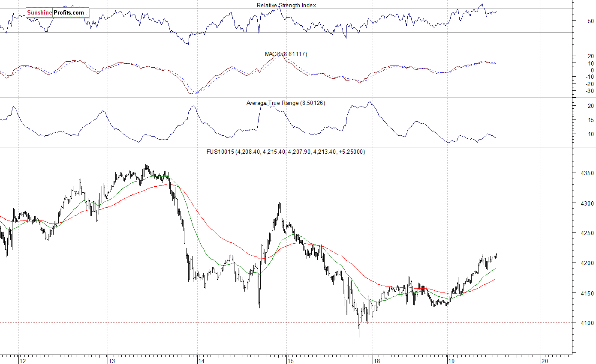The height and width of the screenshot is (364, 596).
Task: Click the date label 15 on time axis
Action: click(291, 361)
